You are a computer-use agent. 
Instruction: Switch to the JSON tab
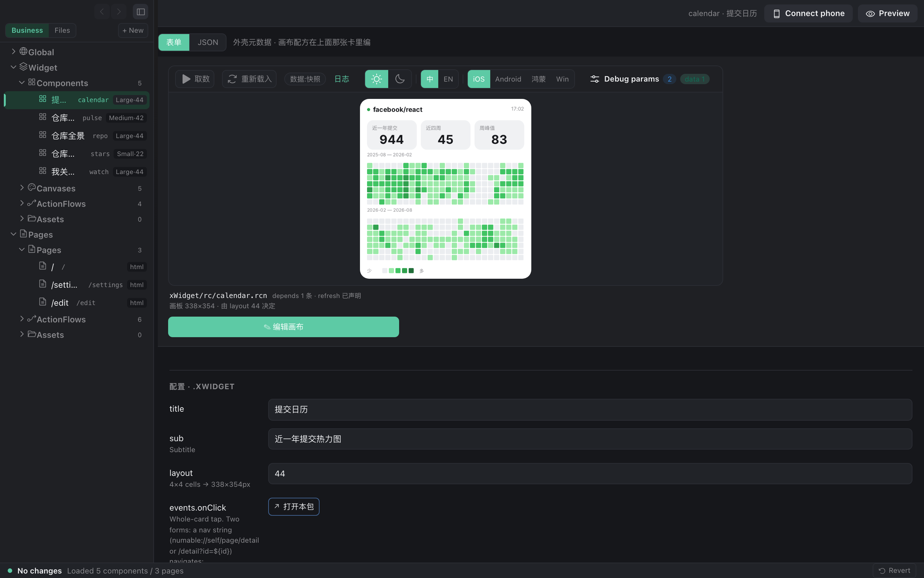click(208, 42)
